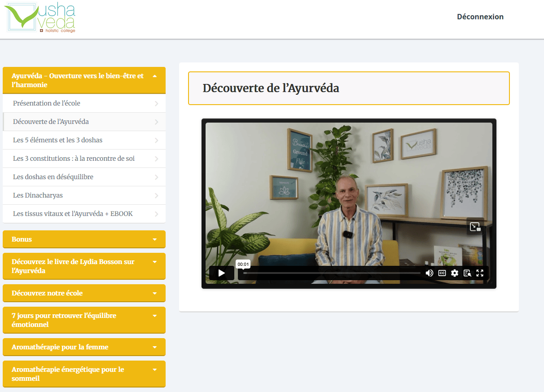Screen dimensions: 544x392
Task: Enable picture-in-picture on the video
Action: (x=475, y=227)
